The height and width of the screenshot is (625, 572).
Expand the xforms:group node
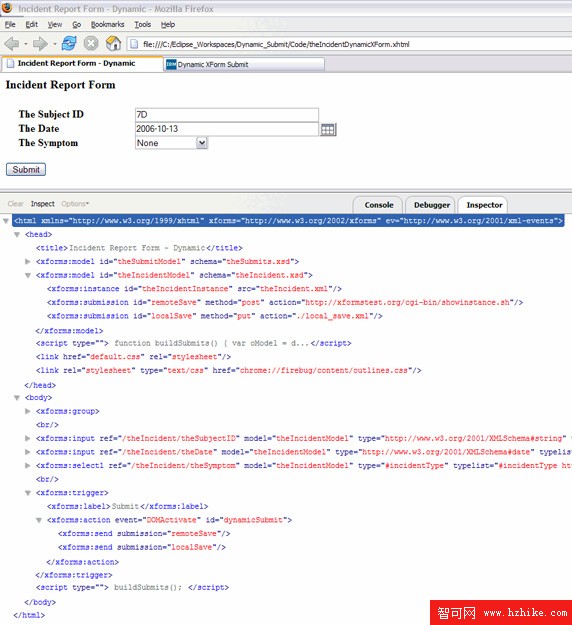28,411
